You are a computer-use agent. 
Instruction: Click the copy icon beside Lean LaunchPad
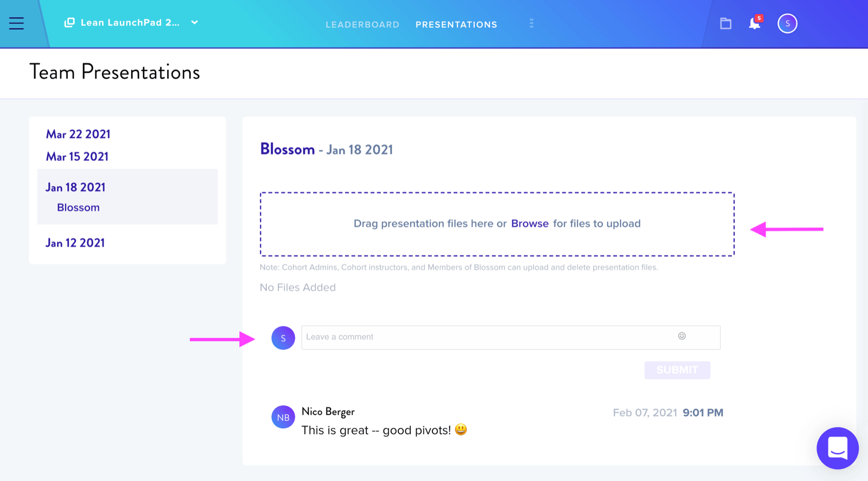tap(69, 23)
